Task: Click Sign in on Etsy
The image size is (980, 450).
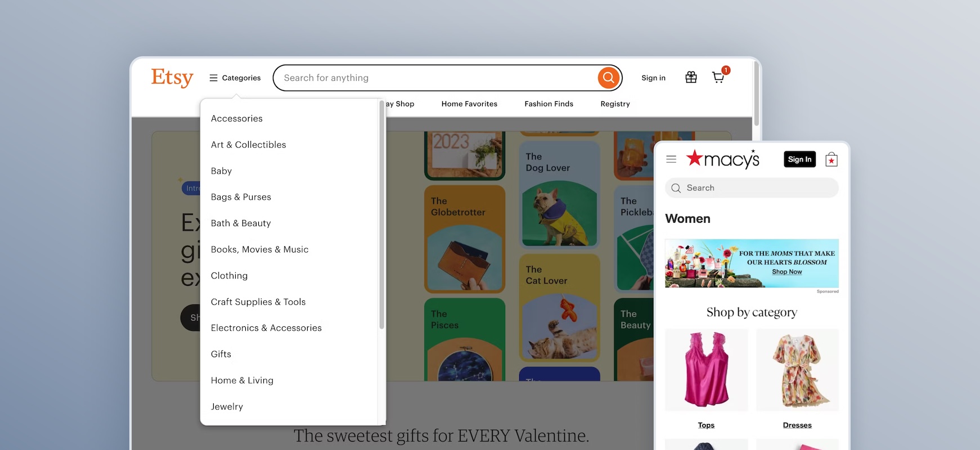Action: 653,78
